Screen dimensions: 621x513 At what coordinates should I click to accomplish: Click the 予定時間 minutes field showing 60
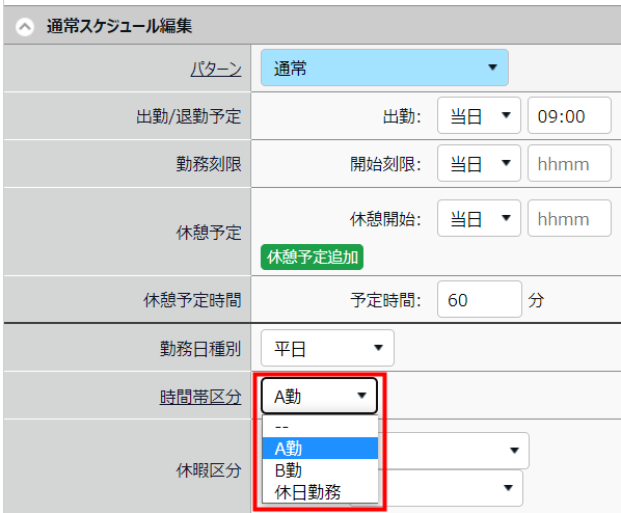point(479,299)
